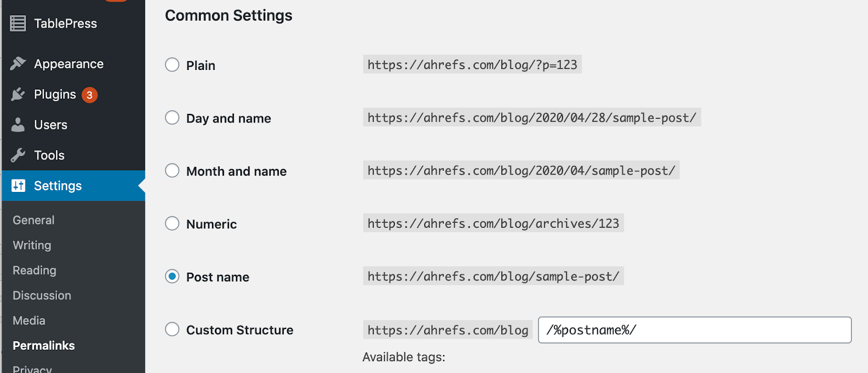Click the Plugins plug icon

18,94
